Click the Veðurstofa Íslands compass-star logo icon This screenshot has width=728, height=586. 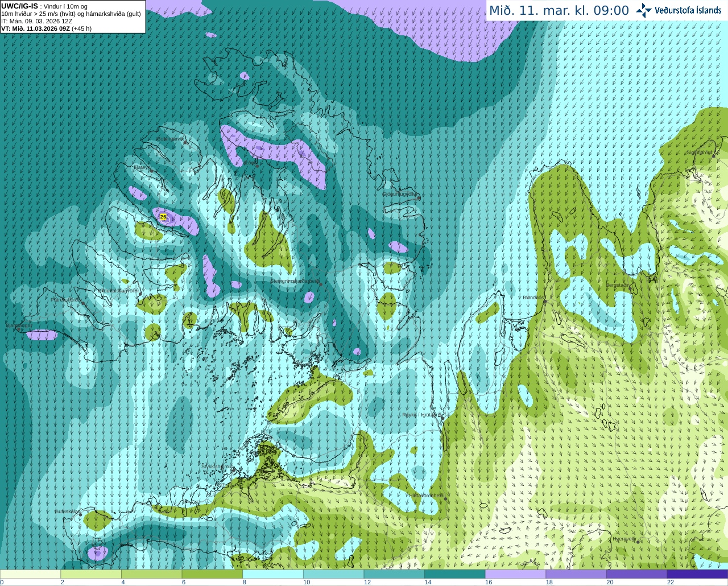[644, 10]
